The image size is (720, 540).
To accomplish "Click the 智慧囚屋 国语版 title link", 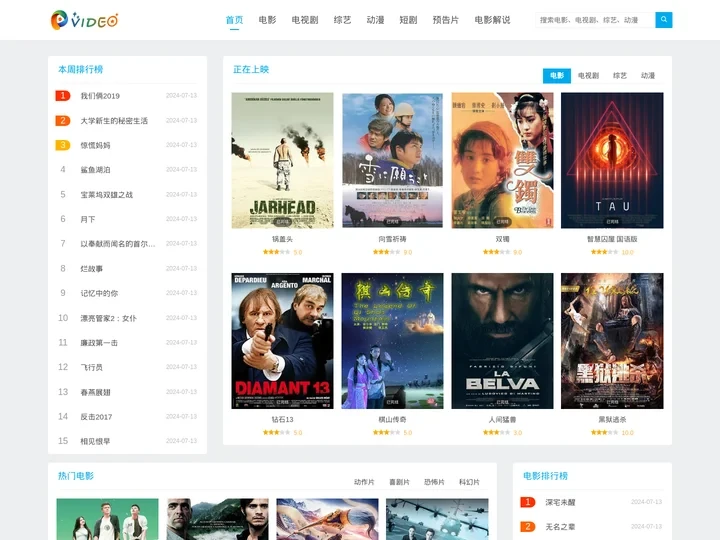I will coord(612,239).
